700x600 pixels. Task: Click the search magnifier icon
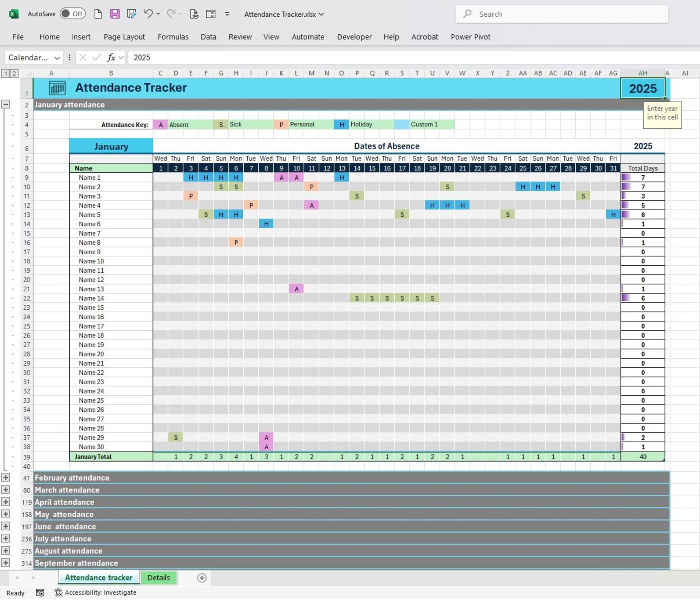[467, 14]
